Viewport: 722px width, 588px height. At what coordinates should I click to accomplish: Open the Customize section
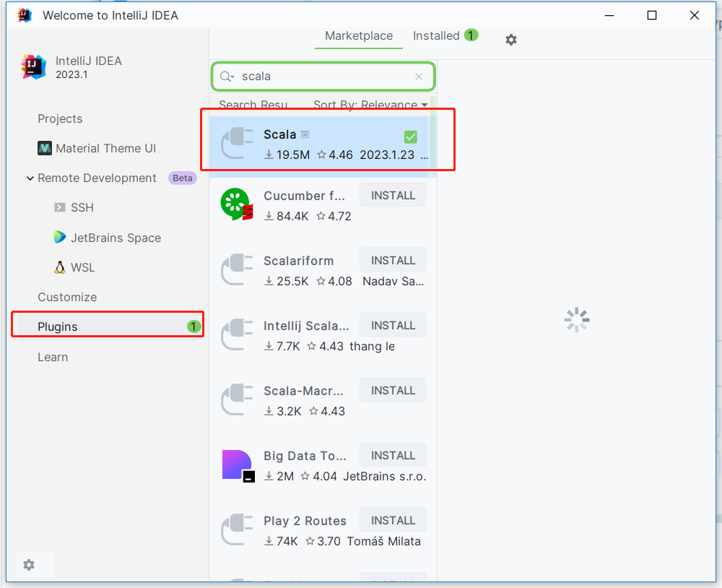click(67, 297)
